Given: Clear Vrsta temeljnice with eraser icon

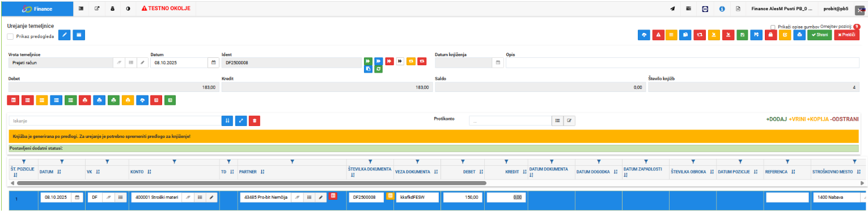Looking at the screenshot, I should 119,62.
